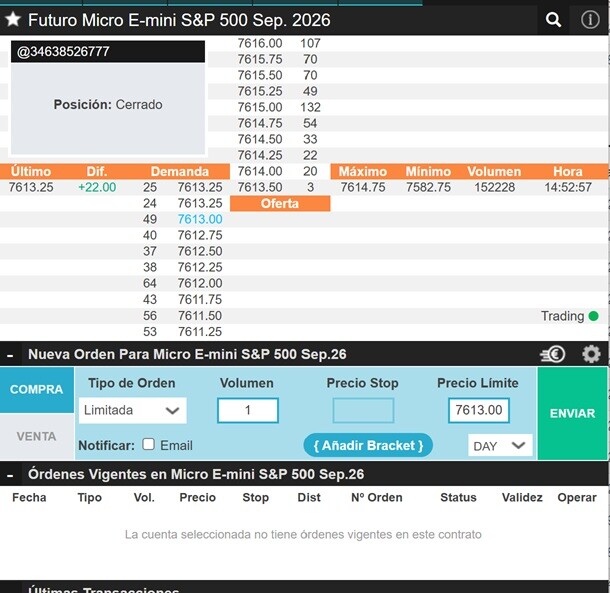This screenshot has width=610, height=593.
Task: Click the highlighted bid price 7613.00
Action: [200, 219]
